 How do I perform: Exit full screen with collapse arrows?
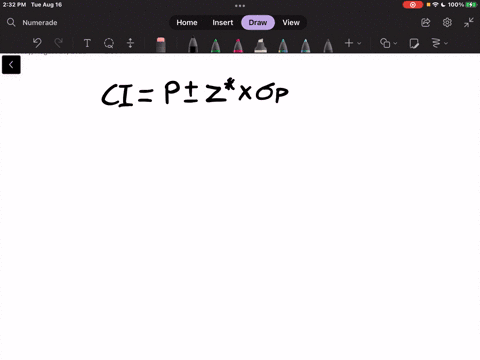coord(469,22)
